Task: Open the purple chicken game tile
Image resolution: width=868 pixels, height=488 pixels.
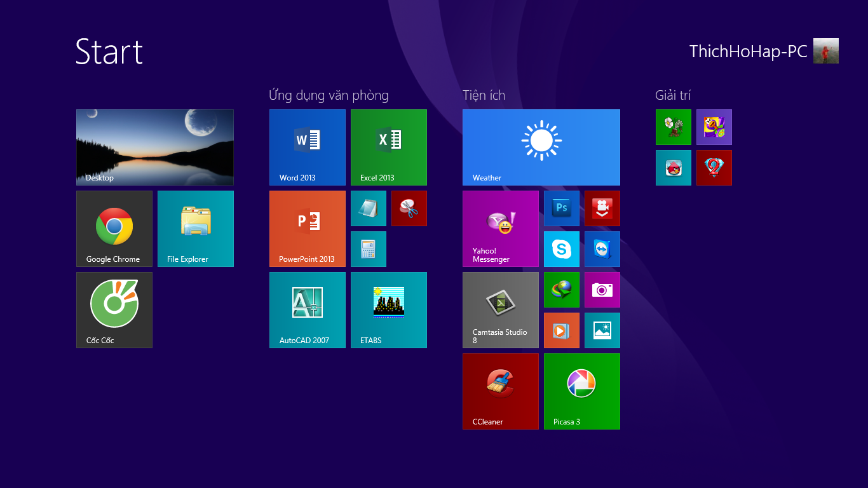Action: 714,127
